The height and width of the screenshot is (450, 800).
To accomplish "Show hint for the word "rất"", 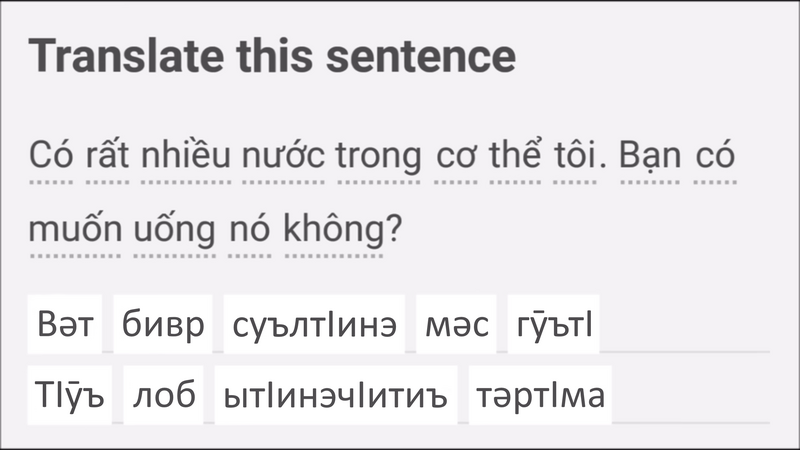I will (x=108, y=158).
